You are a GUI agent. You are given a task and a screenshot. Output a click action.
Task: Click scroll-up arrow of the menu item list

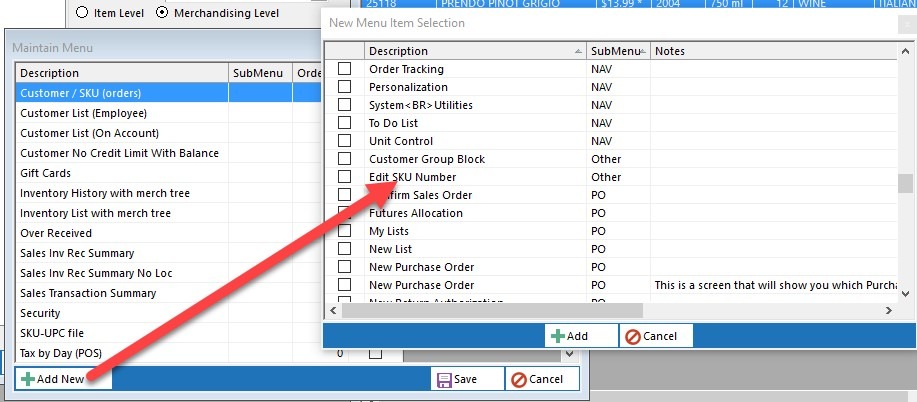pyautogui.click(x=905, y=52)
